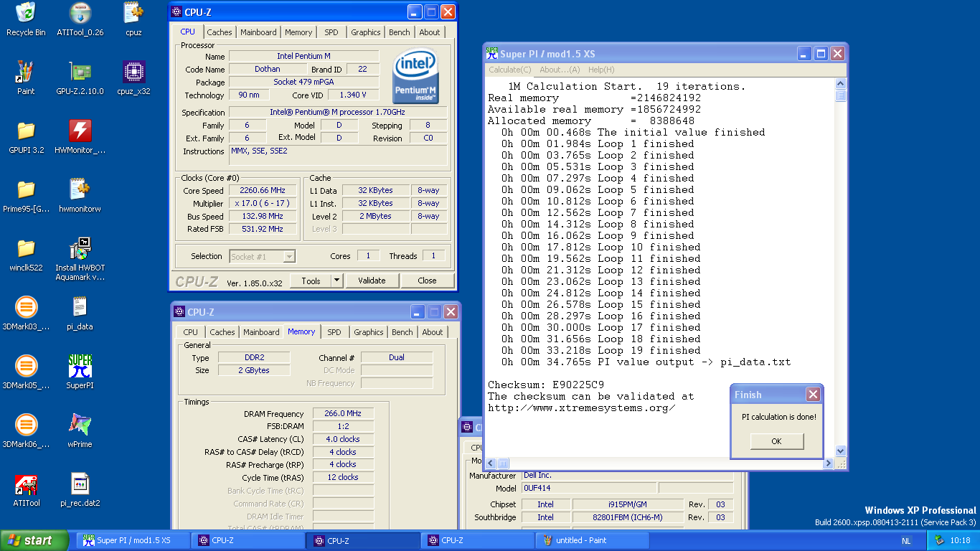This screenshot has width=980, height=551.
Task: Click Super PI scroll down arrow
Action: pos(841,451)
